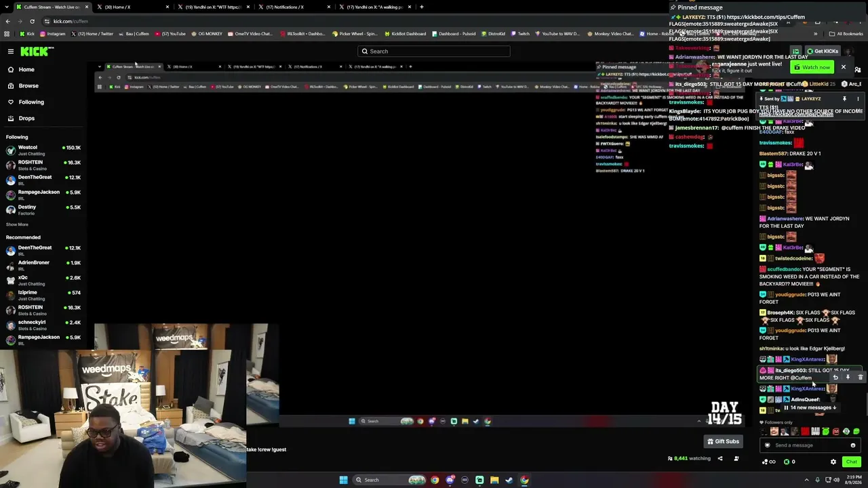Open channel points infinity indicator
Image resolution: width=868 pixels, height=488 pixels.
tap(769, 462)
